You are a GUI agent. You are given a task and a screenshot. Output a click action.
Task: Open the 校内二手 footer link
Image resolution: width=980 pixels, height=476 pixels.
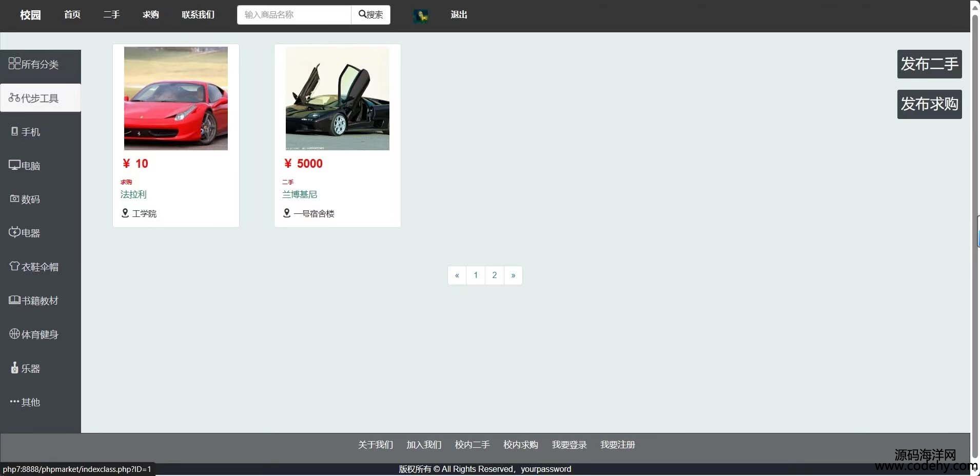(x=473, y=445)
